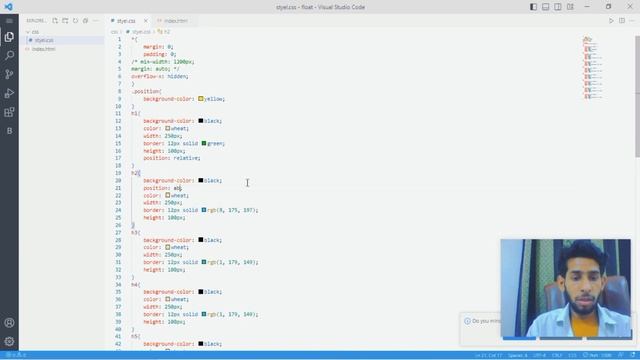Click the wheat color swatch on line 13

pyautogui.click(x=167, y=128)
